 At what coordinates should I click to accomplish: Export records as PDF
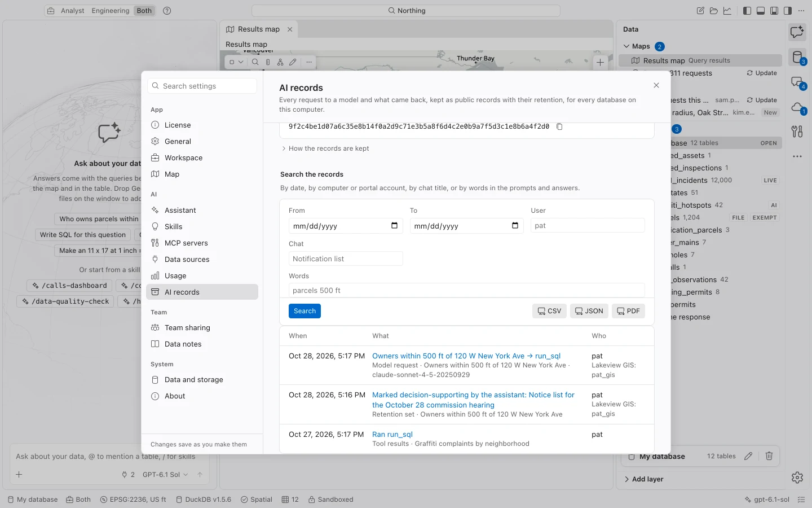[628, 311]
